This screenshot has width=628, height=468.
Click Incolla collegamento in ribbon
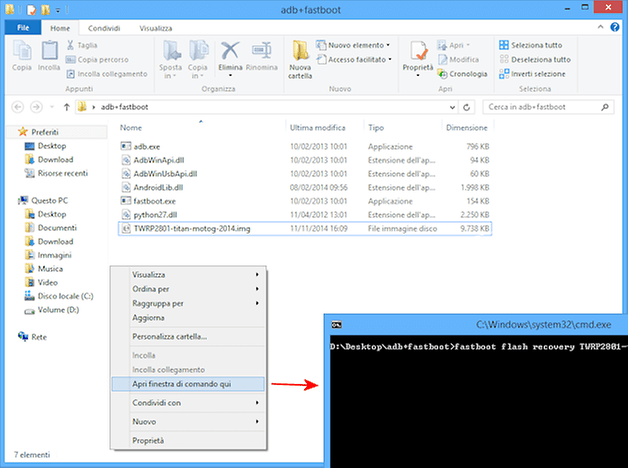click(107, 74)
